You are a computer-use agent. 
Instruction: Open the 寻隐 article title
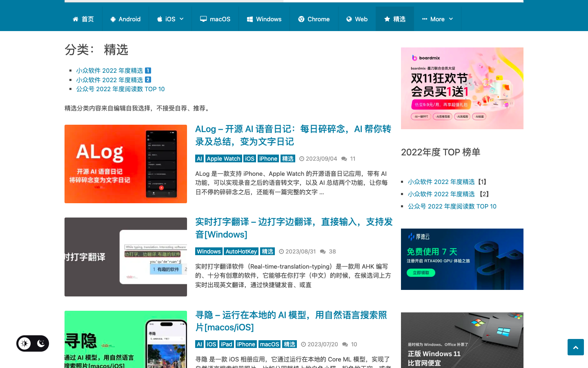291,321
